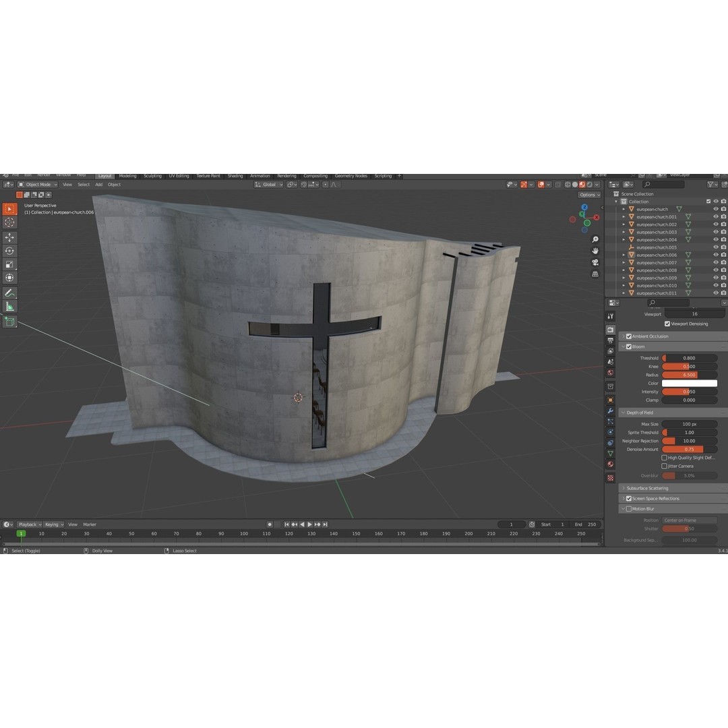Expand Subsurface Scattering panel

coord(623,489)
